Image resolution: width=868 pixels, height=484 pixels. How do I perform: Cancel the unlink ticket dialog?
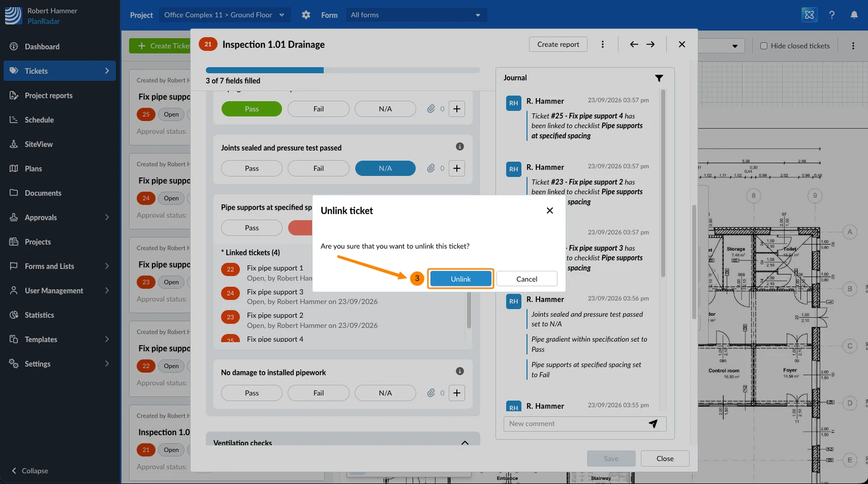tap(527, 279)
